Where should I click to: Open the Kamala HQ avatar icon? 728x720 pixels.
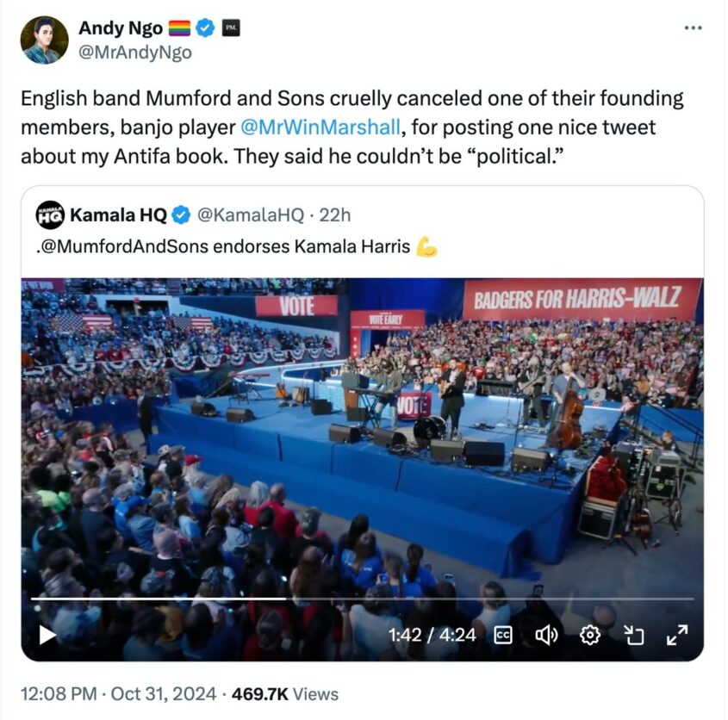(x=50, y=215)
